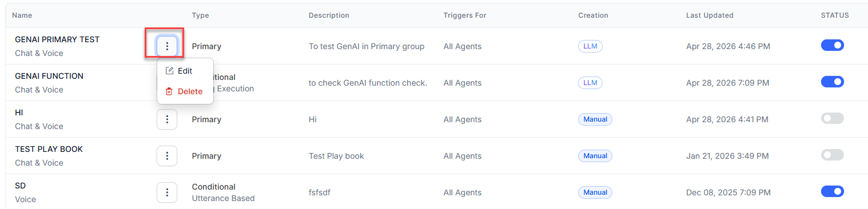Click the Creation column header

pyautogui.click(x=593, y=15)
